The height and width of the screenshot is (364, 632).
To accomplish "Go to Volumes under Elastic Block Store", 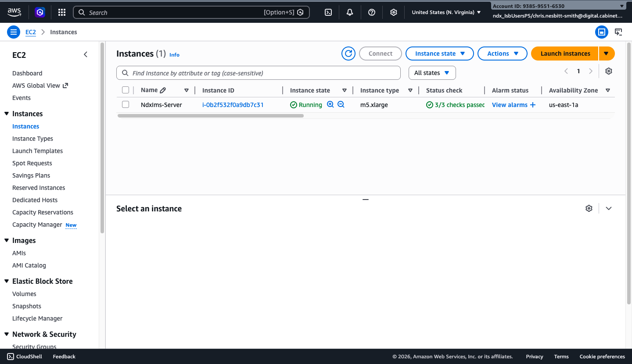I will point(24,293).
